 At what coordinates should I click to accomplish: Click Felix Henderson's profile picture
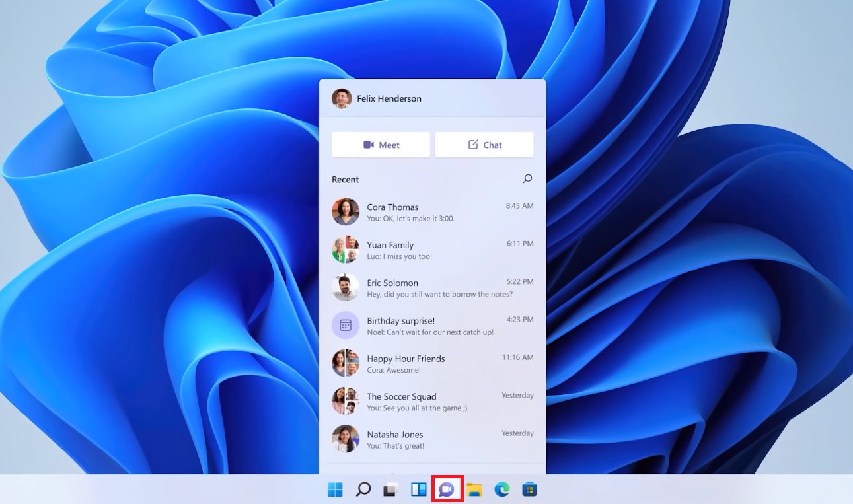342,98
